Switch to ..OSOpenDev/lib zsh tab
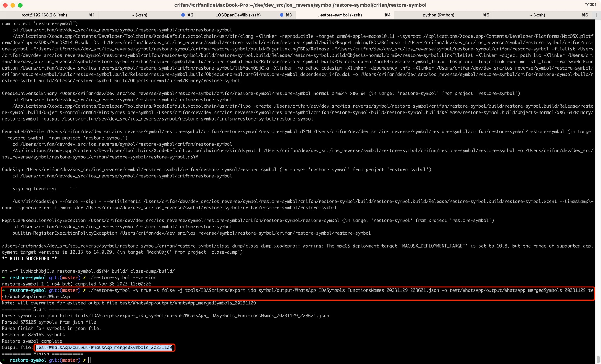Viewport: 601px width, 364px height. coord(238,15)
